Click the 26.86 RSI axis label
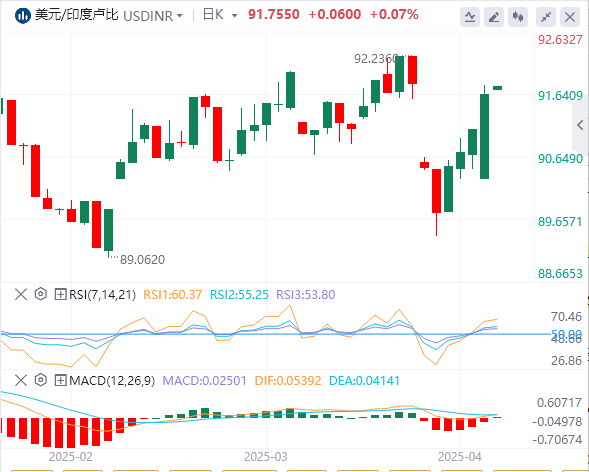Screen dimensions: 589x472 pyautogui.click(x=566, y=360)
